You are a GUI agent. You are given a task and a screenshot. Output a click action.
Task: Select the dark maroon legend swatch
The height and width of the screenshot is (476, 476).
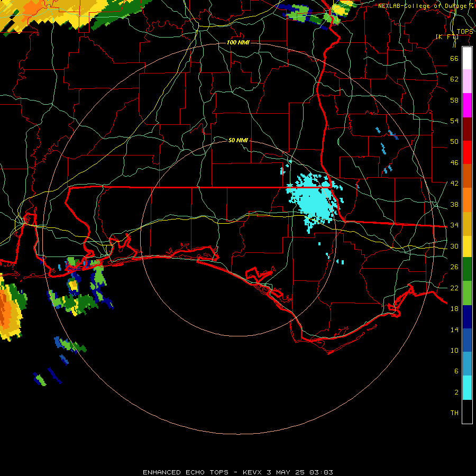(x=467, y=129)
